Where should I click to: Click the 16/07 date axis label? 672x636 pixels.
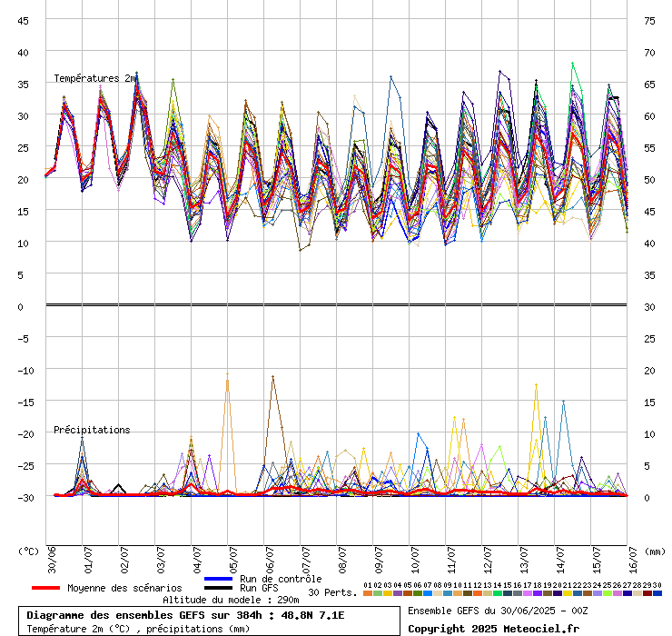(x=634, y=560)
